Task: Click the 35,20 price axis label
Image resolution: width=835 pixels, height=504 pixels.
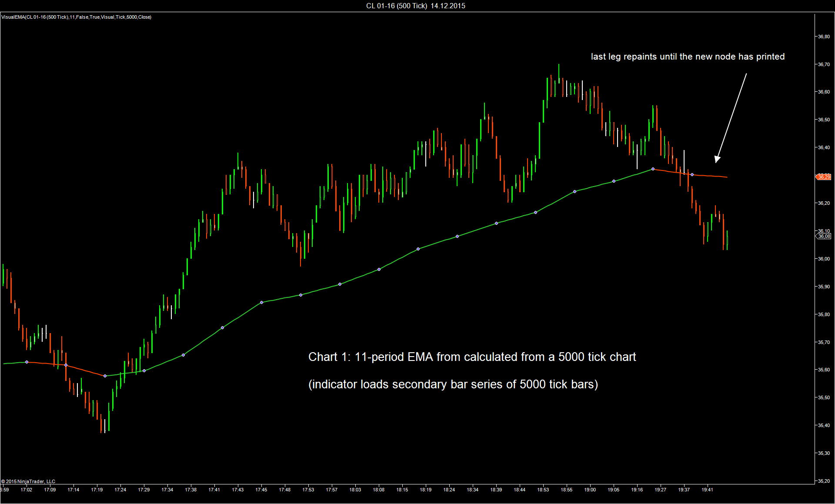Action: point(824,481)
